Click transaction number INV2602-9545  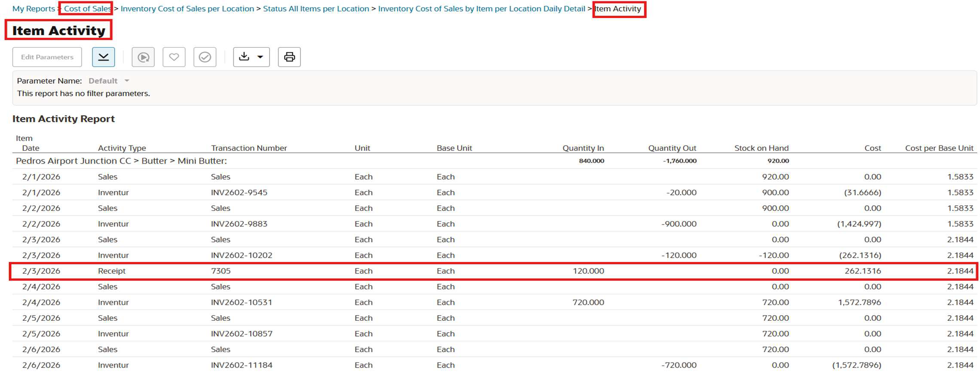[x=239, y=192]
